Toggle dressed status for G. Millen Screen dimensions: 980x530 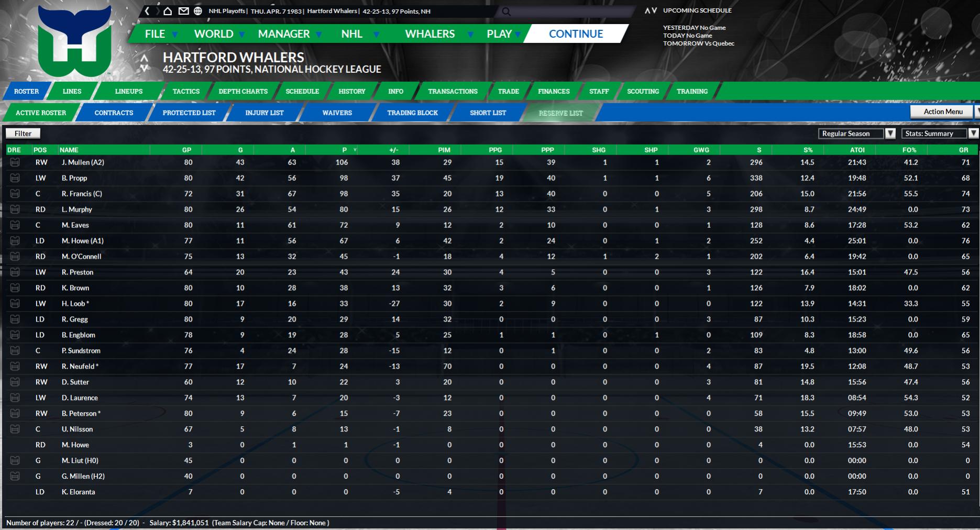pyautogui.click(x=15, y=477)
